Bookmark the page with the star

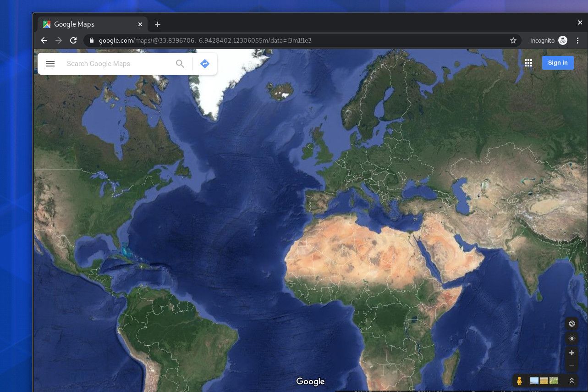[513, 40]
